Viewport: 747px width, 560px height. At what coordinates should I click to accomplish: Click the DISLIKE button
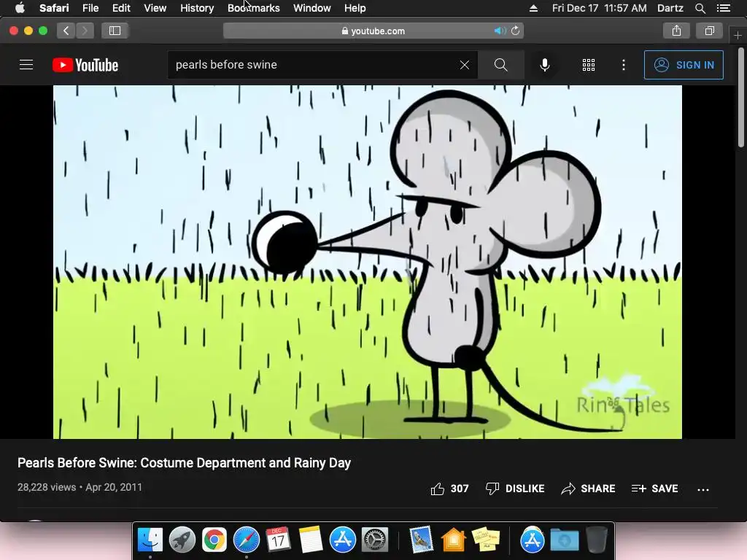click(x=515, y=489)
